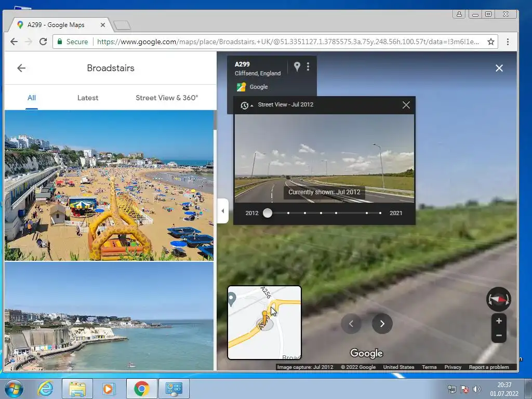Image resolution: width=532 pixels, height=399 pixels.
Task: Select the third date dot on timeline
Action: [x=305, y=213]
